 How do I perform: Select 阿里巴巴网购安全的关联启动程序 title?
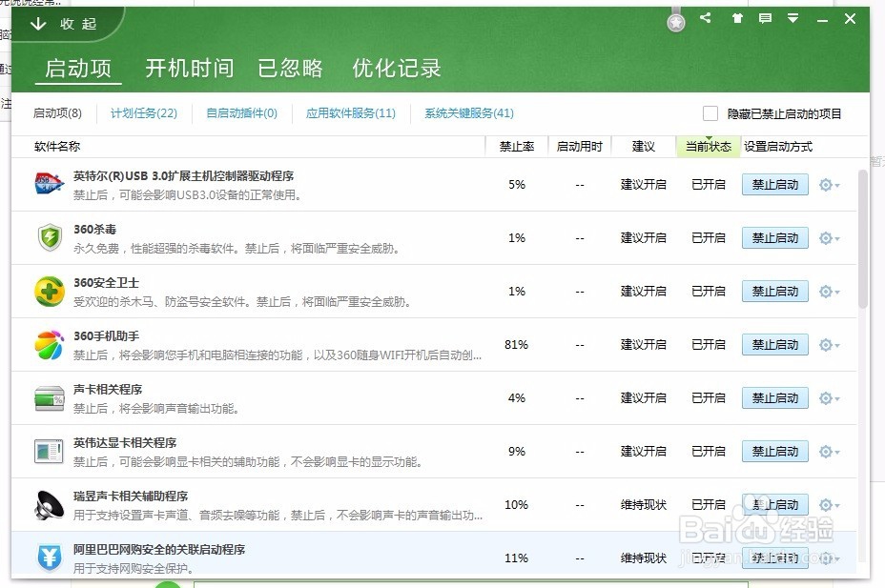click(x=159, y=550)
